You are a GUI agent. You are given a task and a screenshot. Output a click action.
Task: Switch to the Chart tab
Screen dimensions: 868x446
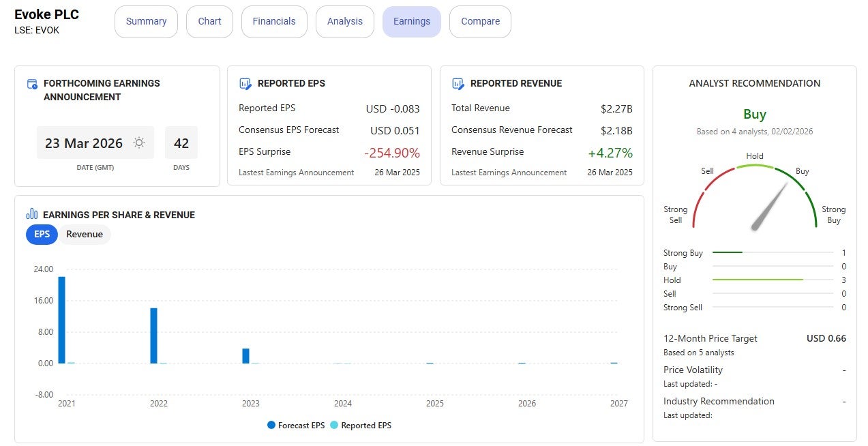click(x=209, y=21)
